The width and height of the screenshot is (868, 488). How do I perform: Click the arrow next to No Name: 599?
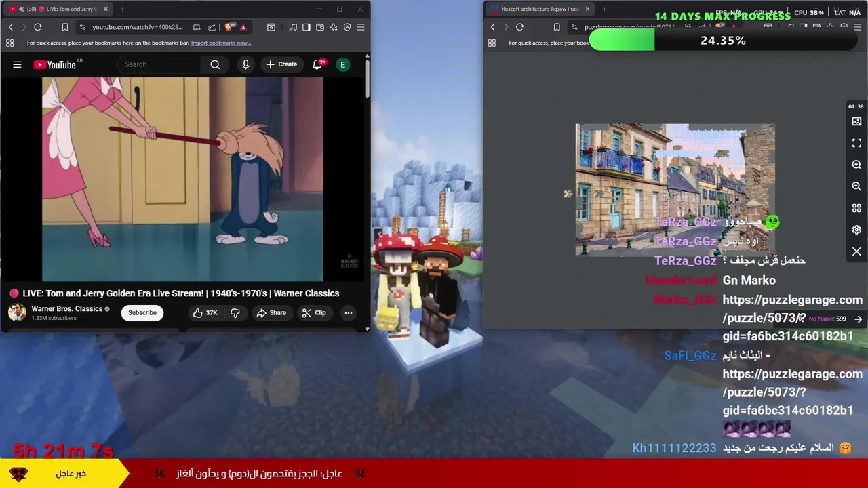(x=859, y=319)
